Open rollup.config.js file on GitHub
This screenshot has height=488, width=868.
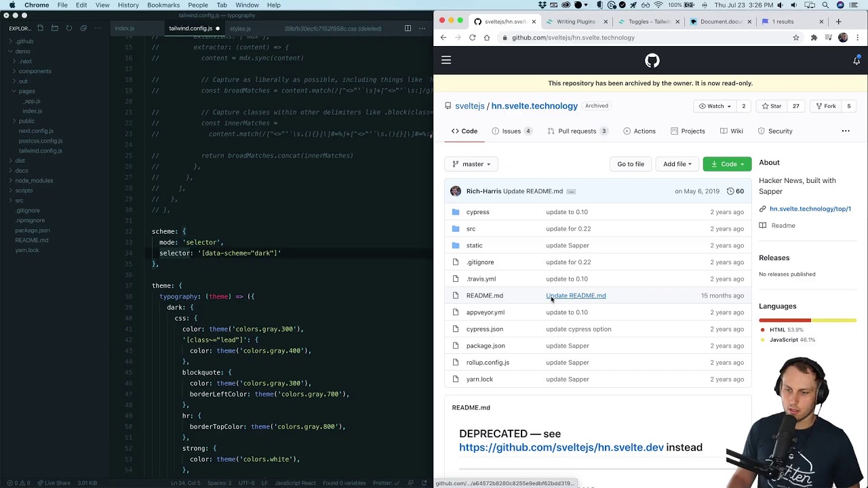[x=488, y=363]
